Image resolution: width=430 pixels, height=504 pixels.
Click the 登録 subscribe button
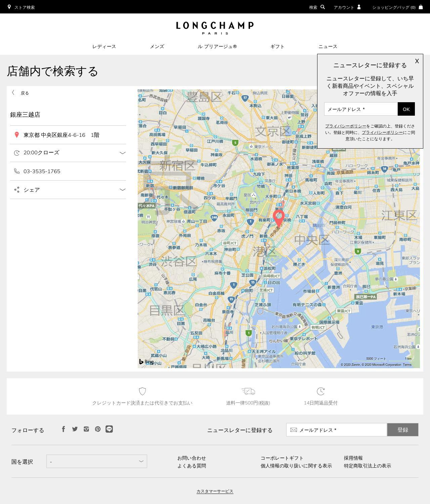[403, 430]
